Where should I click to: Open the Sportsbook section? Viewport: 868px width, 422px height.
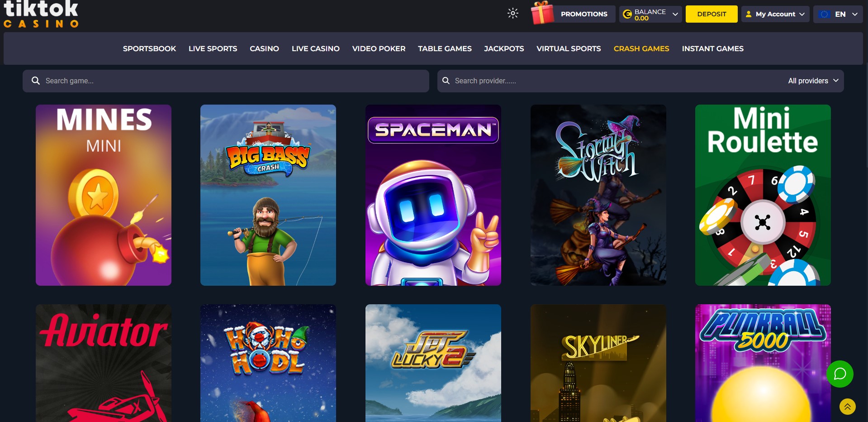[x=149, y=48]
